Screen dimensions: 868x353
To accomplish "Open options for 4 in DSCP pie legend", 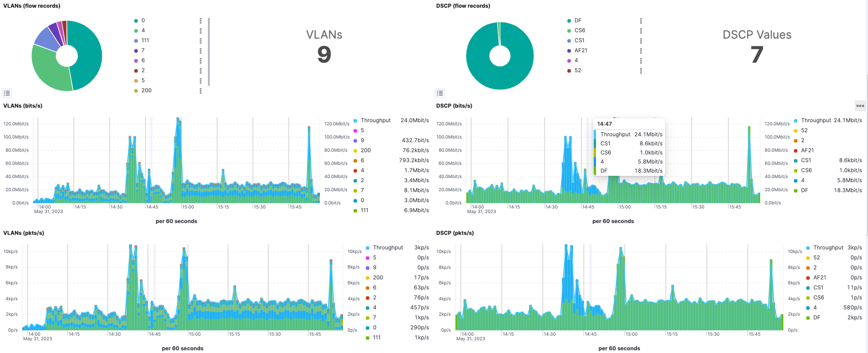I will [641, 60].
